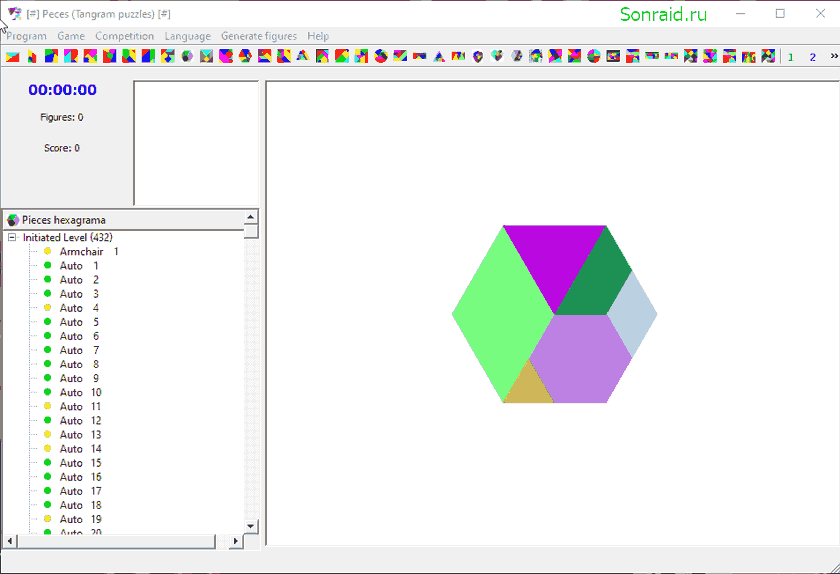
Task: Click the blue number 2 toolbar button
Action: [813, 57]
